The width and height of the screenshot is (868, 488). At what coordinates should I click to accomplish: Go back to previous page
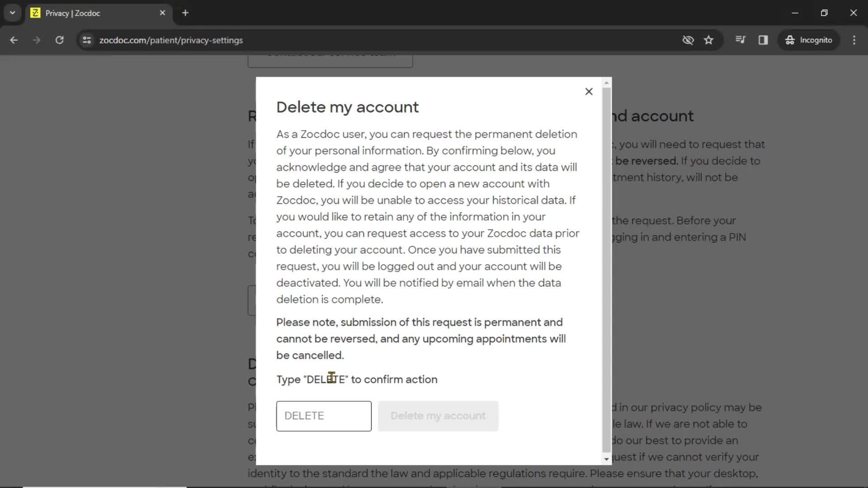[x=14, y=40]
